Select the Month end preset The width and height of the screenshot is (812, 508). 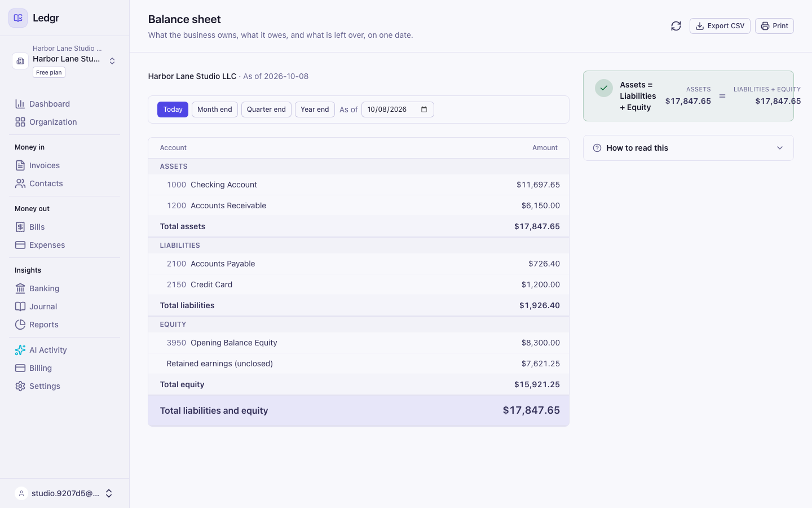point(215,110)
